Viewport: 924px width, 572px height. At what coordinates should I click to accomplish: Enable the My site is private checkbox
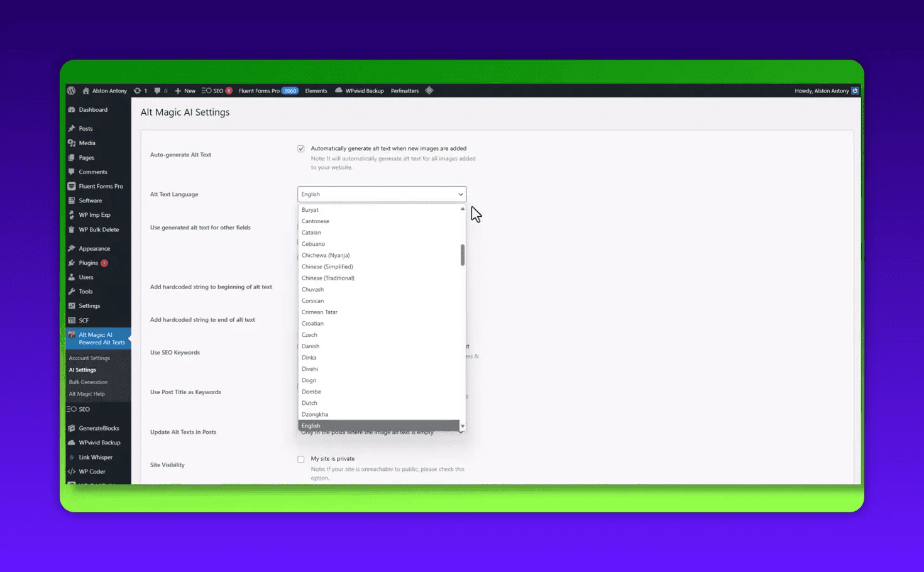click(301, 459)
